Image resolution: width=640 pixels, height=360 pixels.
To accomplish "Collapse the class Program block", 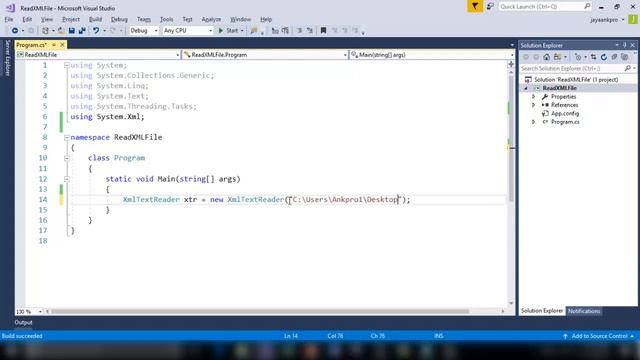I will (x=67, y=158).
